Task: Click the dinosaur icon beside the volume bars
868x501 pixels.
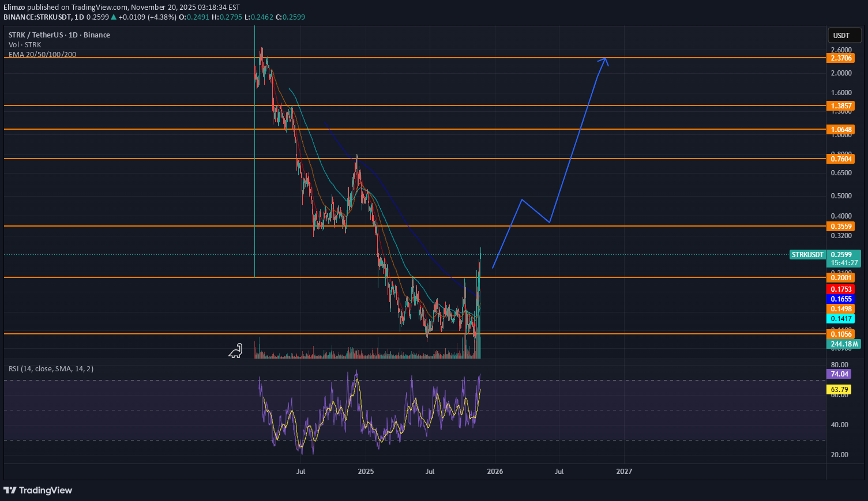Action: point(235,351)
